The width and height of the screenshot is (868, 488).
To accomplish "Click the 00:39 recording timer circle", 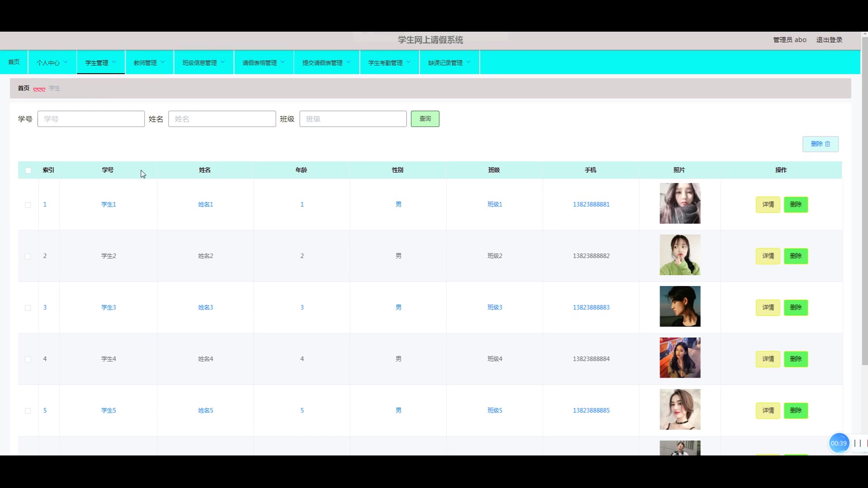I will 839,443.
